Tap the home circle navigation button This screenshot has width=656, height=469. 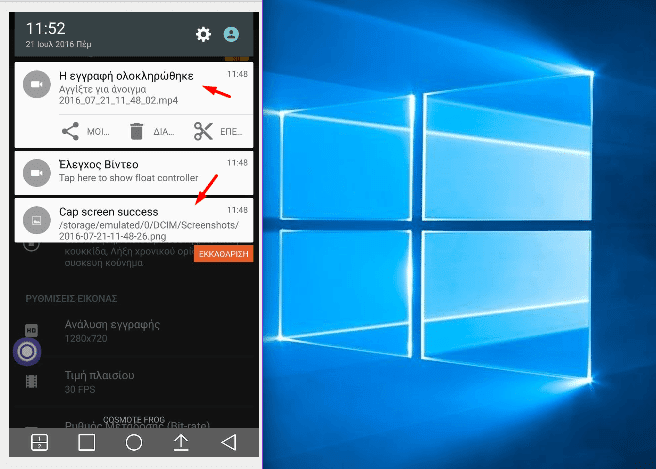pos(134,442)
